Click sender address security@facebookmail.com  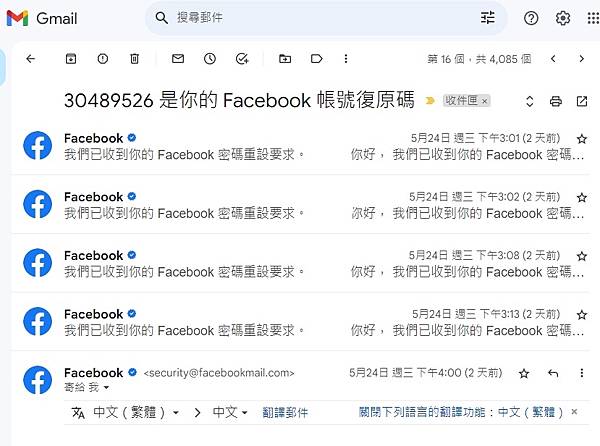pos(219,373)
